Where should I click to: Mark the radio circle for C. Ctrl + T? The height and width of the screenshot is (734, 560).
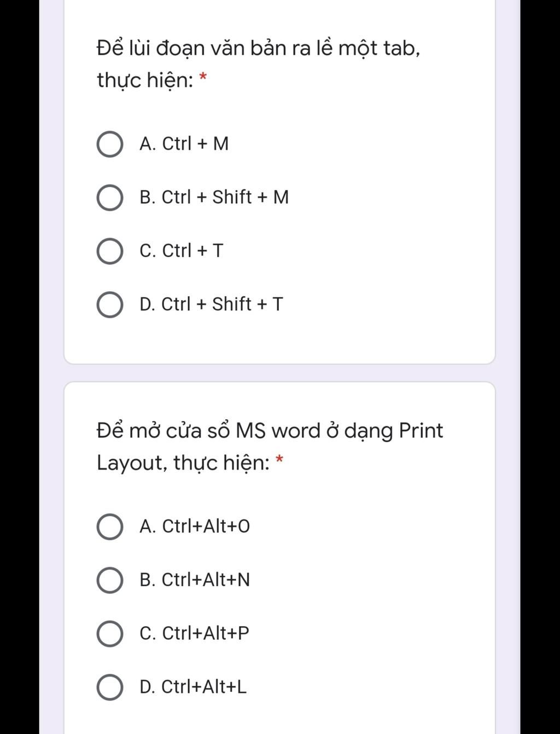(x=109, y=251)
